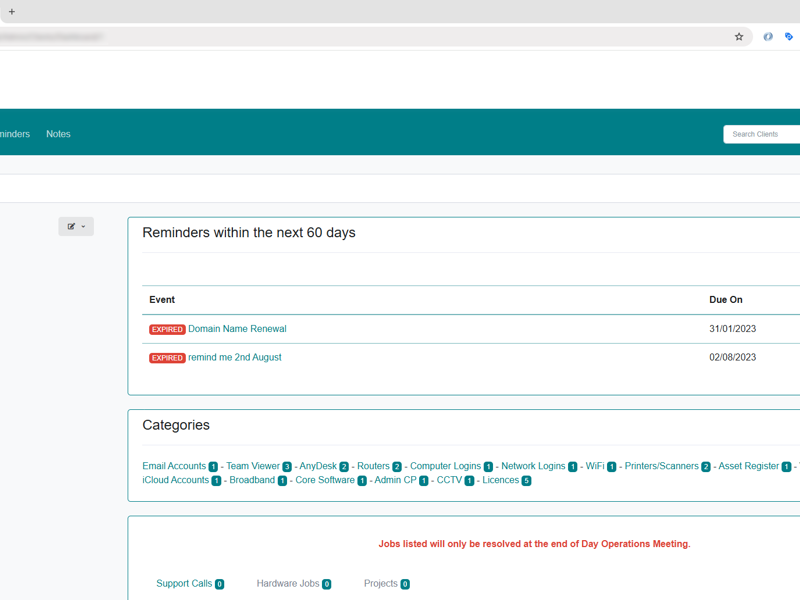800x600 pixels.
Task: Select the Notes menu item
Action: (58, 133)
